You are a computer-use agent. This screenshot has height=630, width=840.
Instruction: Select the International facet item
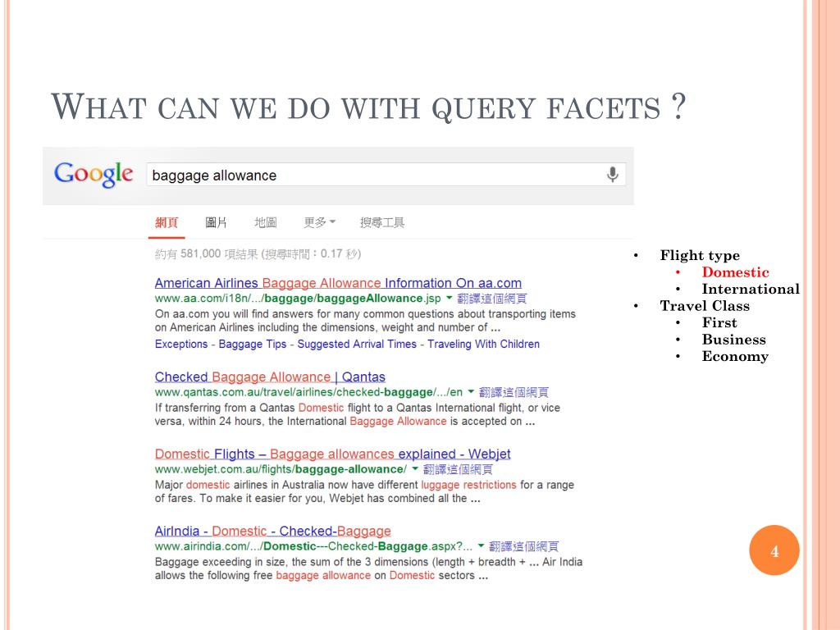pyautogui.click(x=751, y=289)
